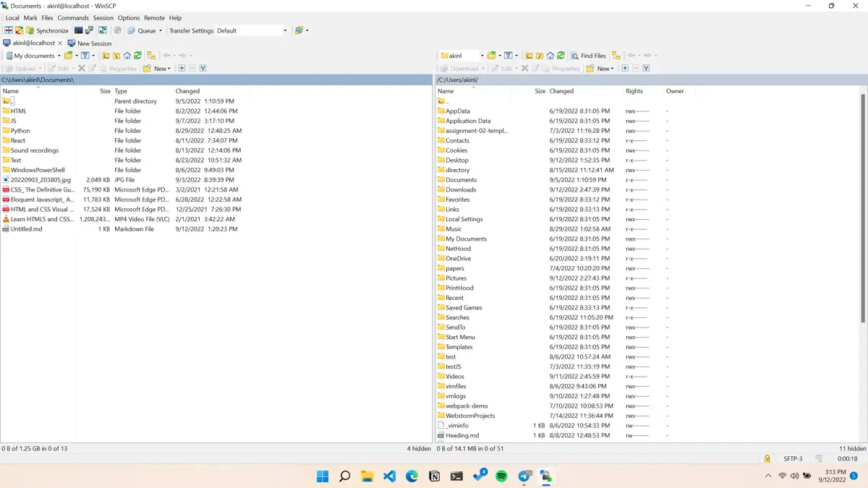Image resolution: width=868 pixels, height=488 pixels.
Task: Open the Session menu
Action: click(103, 17)
